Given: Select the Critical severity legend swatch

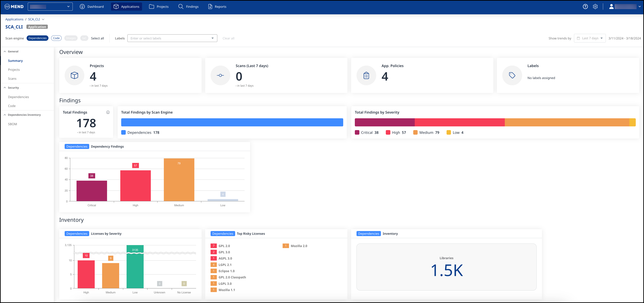Looking at the screenshot, I should click(357, 132).
